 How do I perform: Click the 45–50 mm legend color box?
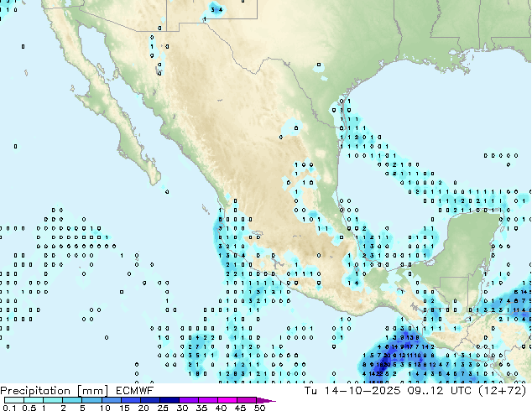tap(247, 400)
